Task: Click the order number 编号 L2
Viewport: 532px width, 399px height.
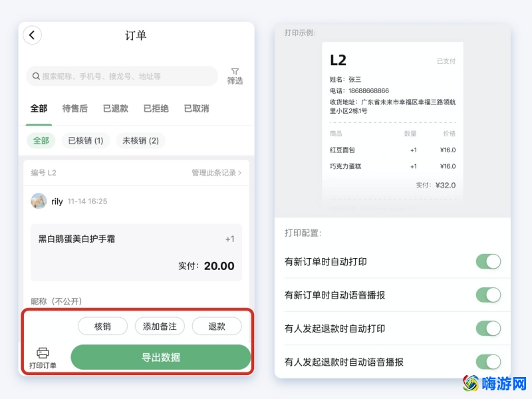Action: tap(43, 173)
